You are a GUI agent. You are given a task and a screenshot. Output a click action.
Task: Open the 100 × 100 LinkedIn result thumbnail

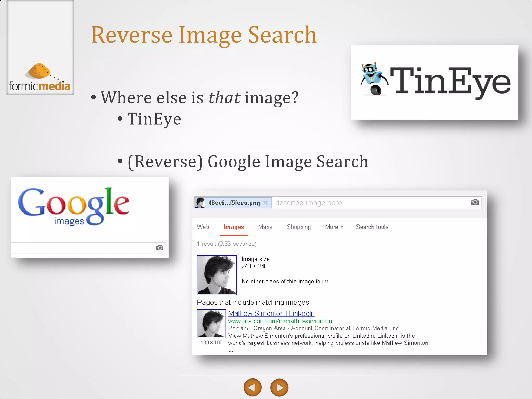pos(211,323)
